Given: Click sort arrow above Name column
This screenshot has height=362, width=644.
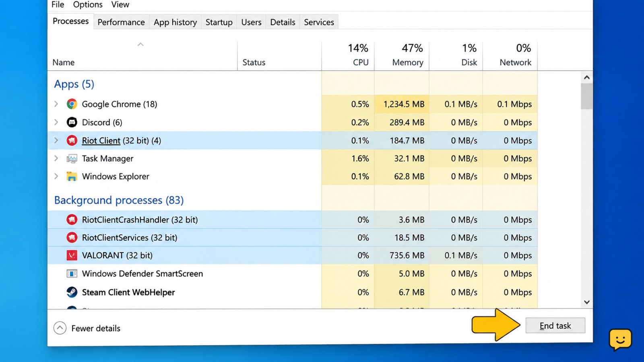Looking at the screenshot, I should (140, 44).
